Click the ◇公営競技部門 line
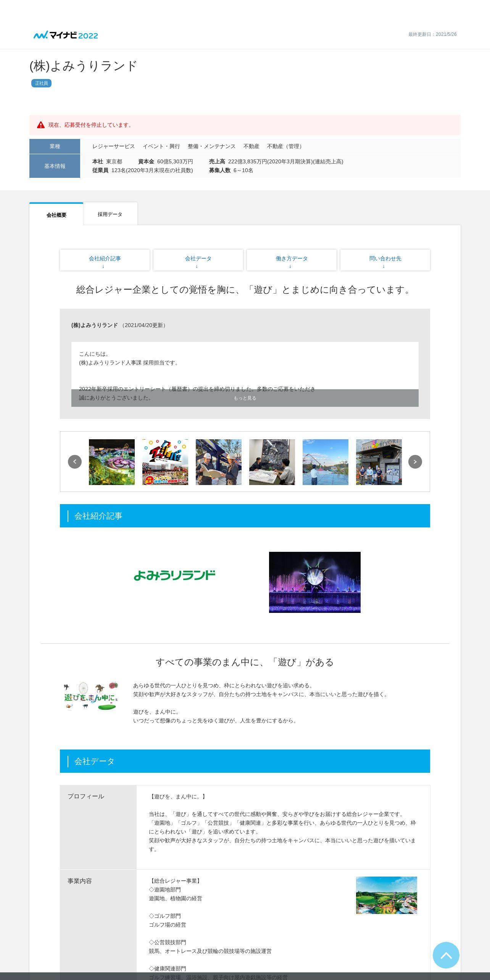 click(x=168, y=942)
